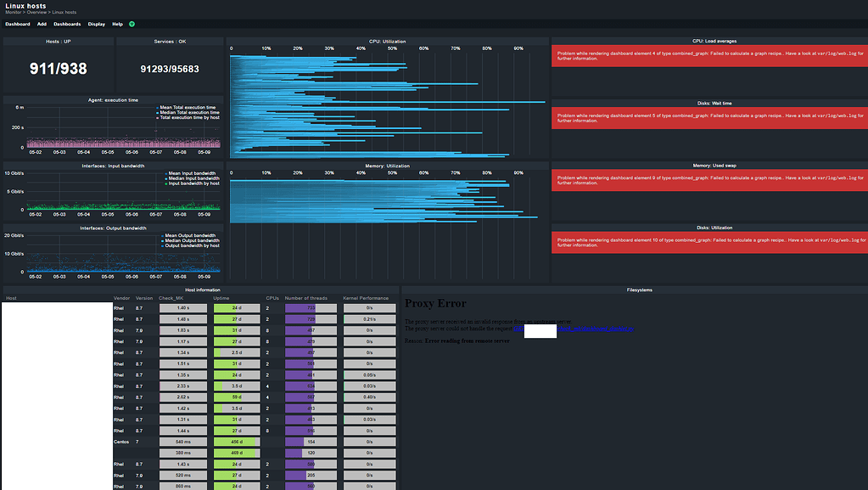This screenshot has width=868, height=490.
Task: Click the Monitor breadcrumb link
Action: point(15,12)
